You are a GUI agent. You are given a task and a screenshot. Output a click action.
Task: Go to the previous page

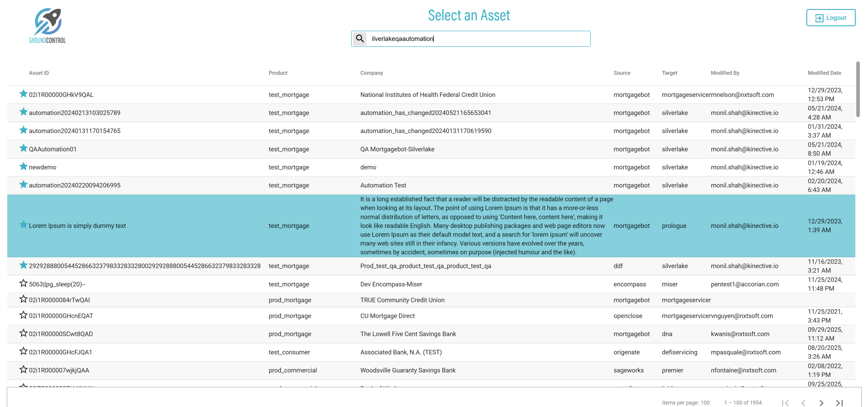click(803, 402)
